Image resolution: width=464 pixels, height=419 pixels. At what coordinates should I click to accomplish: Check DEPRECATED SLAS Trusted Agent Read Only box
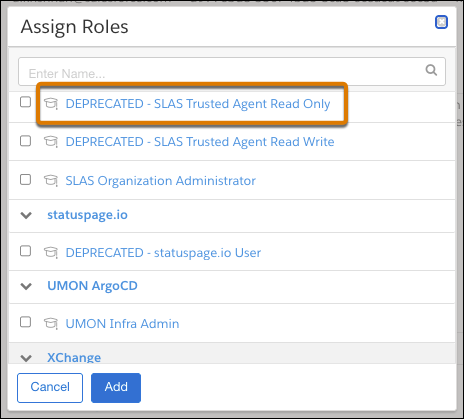(25, 102)
